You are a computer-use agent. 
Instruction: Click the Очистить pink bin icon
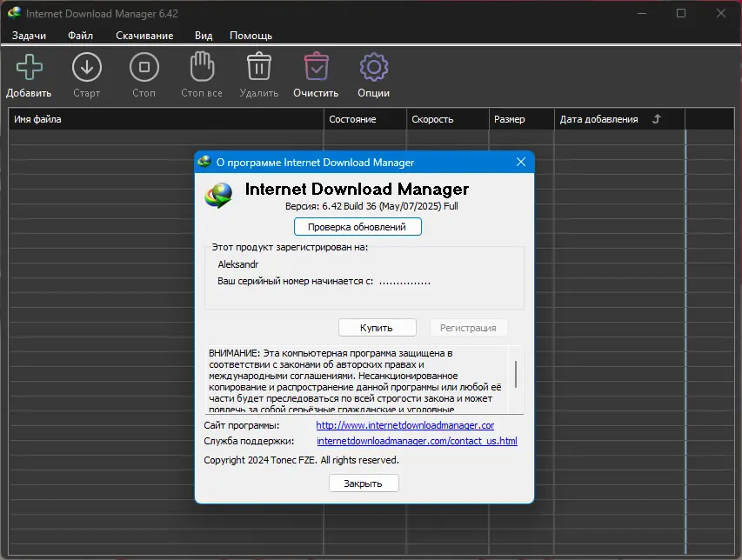(316, 67)
